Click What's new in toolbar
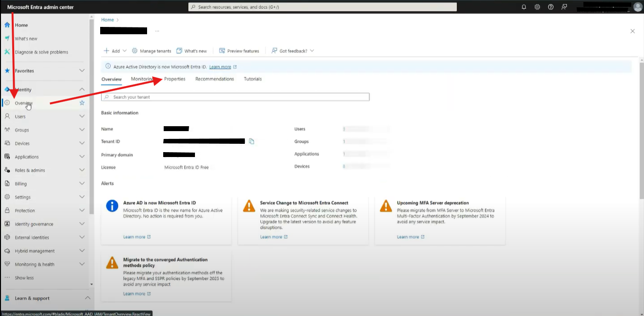This screenshot has width=644, height=316. click(x=192, y=51)
